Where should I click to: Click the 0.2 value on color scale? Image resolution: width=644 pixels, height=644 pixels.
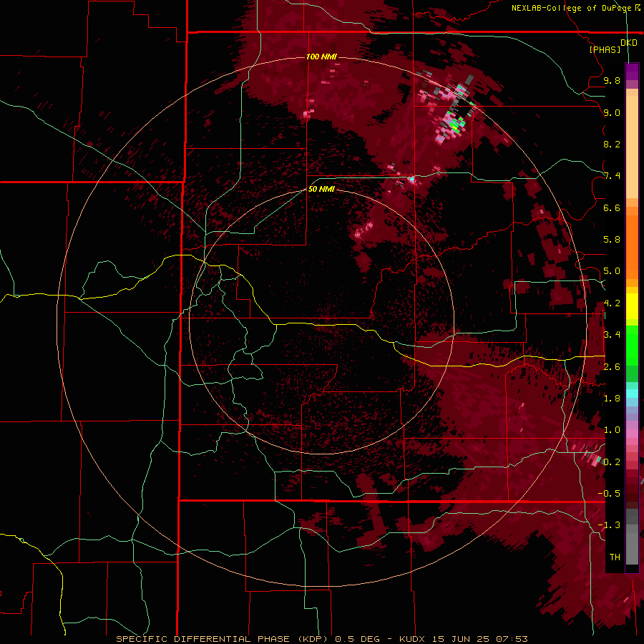(x=612, y=462)
